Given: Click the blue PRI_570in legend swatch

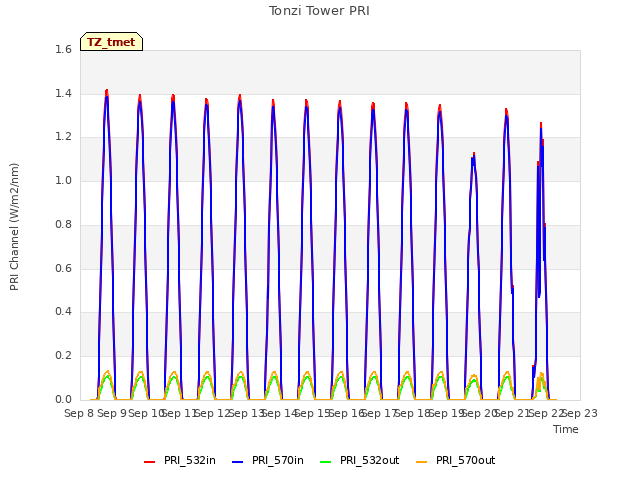Looking at the screenshot, I should point(238,462).
